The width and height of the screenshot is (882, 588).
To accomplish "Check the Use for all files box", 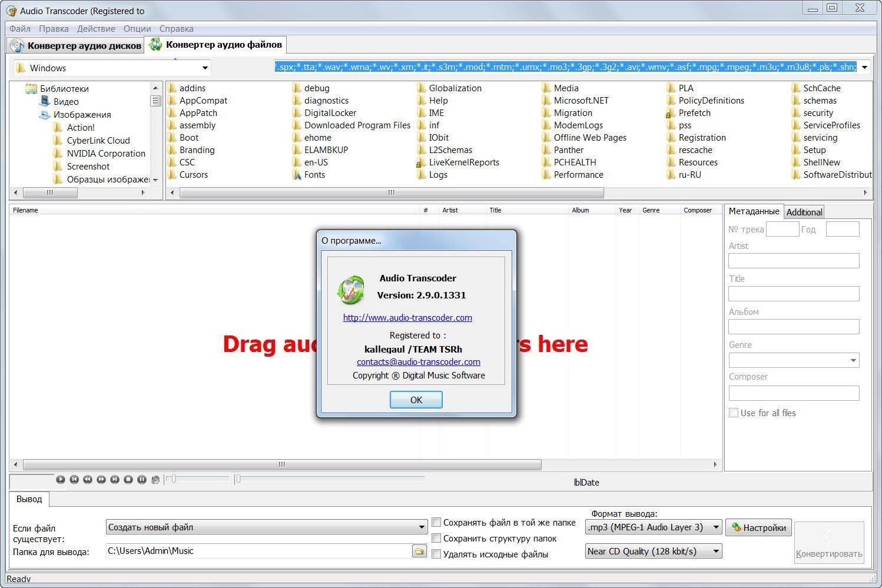I will pyautogui.click(x=734, y=413).
